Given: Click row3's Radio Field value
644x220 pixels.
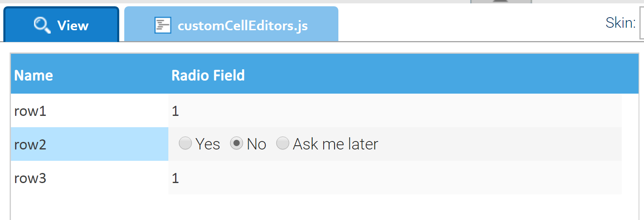Looking at the screenshot, I should coord(175,178).
